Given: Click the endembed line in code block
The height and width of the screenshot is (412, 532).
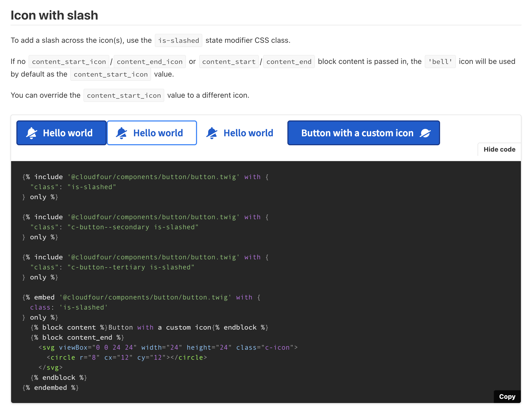Looking at the screenshot, I should click(x=51, y=388).
